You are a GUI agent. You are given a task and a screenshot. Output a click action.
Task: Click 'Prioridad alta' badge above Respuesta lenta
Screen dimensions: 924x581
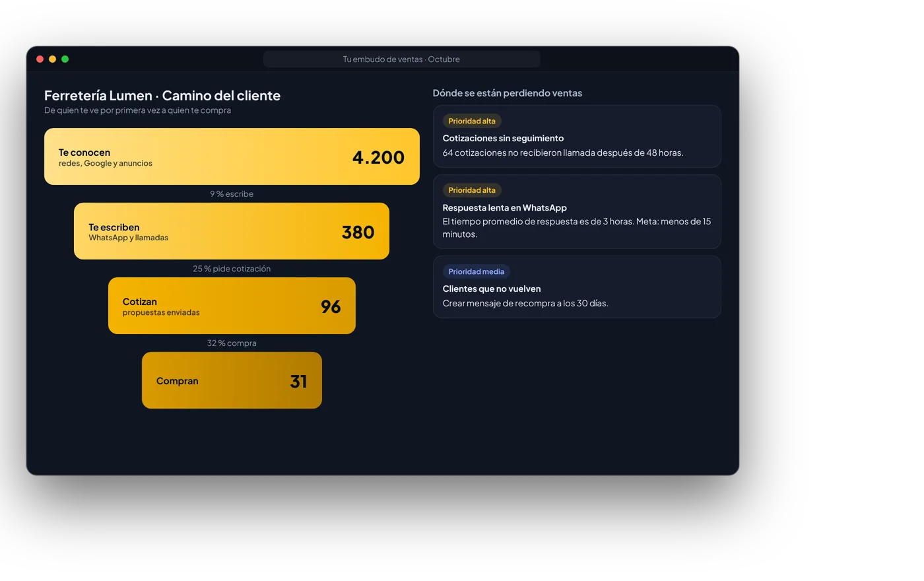pyautogui.click(x=472, y=191)
